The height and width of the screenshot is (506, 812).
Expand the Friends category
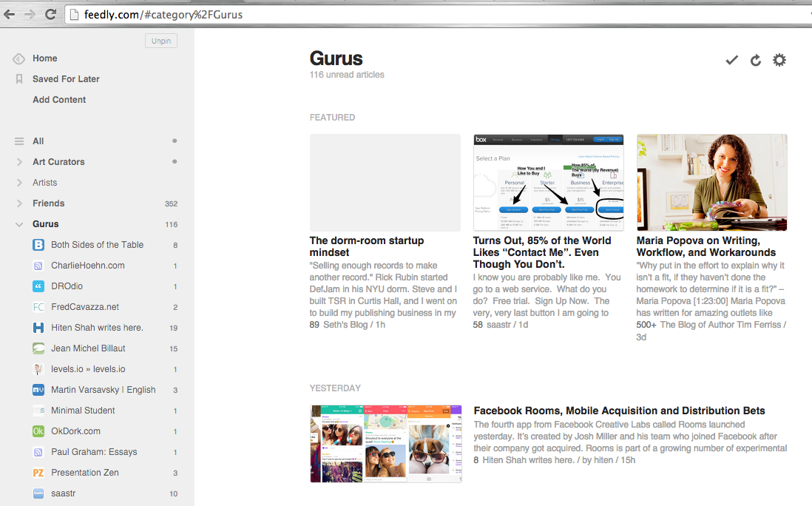(x=18, y=203)
